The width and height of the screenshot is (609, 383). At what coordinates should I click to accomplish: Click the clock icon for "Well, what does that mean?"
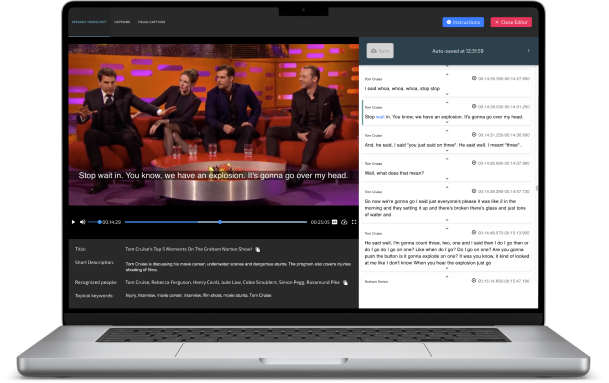click(x=474, y=163)
